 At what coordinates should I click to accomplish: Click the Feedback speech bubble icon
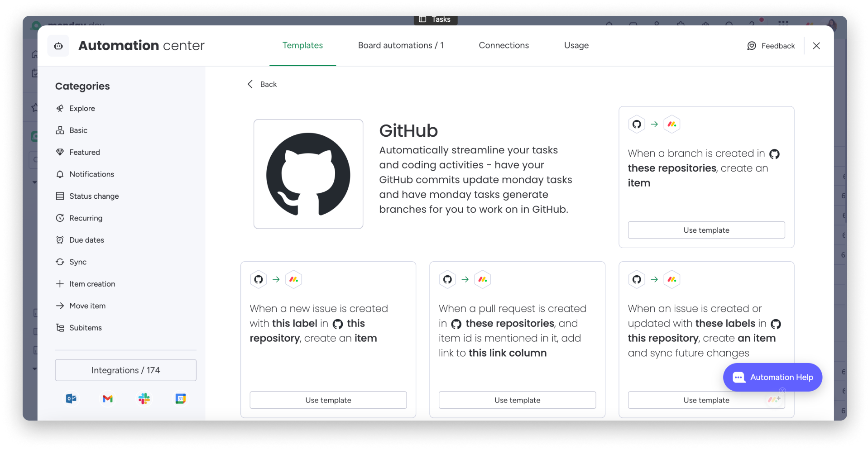tap(752, 46)
